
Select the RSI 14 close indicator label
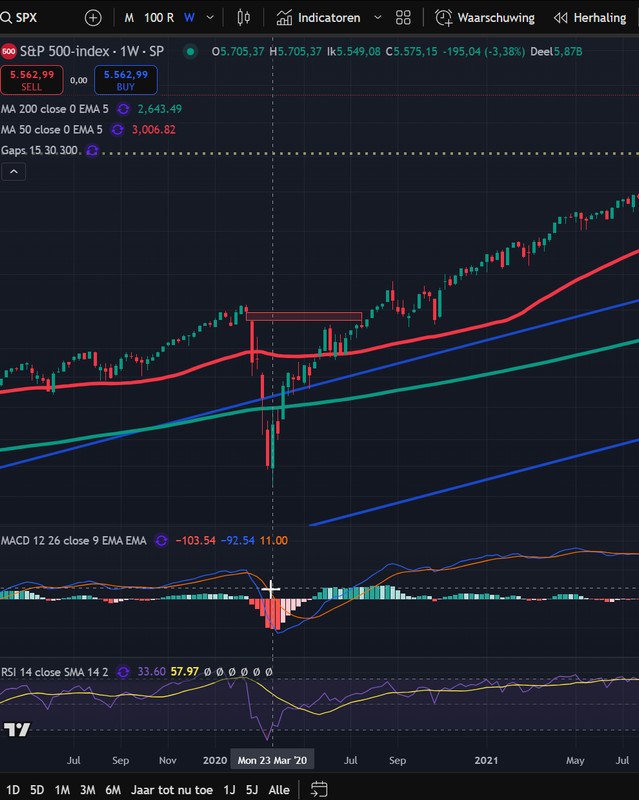pos(55,672)
